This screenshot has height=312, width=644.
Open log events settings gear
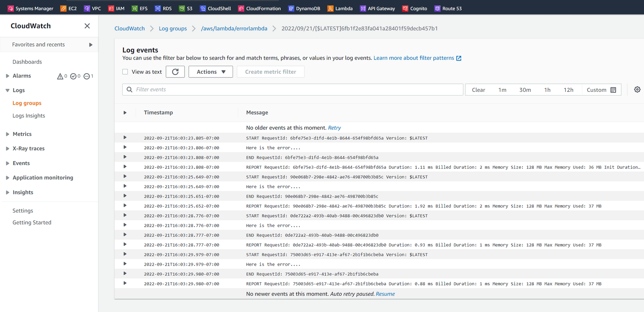[637, 90]
